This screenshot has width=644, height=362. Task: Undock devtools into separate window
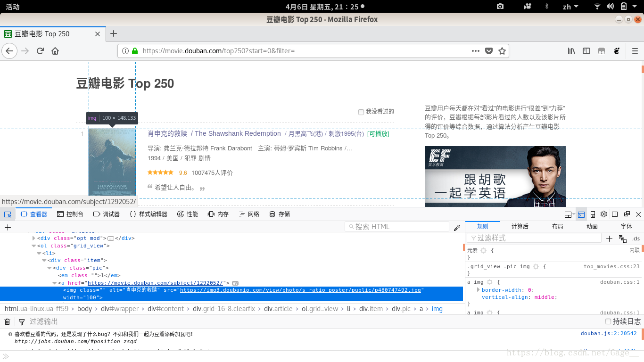tap(627, 214)
